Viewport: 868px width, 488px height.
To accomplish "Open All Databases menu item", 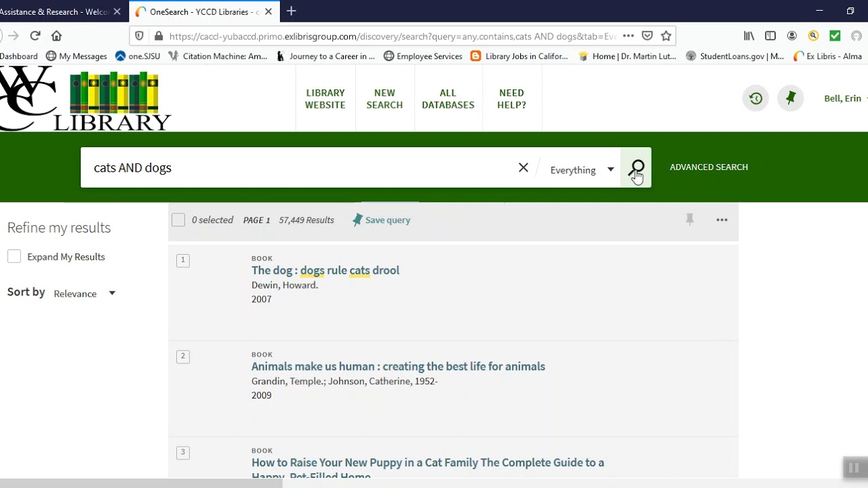I will (448, 99).
